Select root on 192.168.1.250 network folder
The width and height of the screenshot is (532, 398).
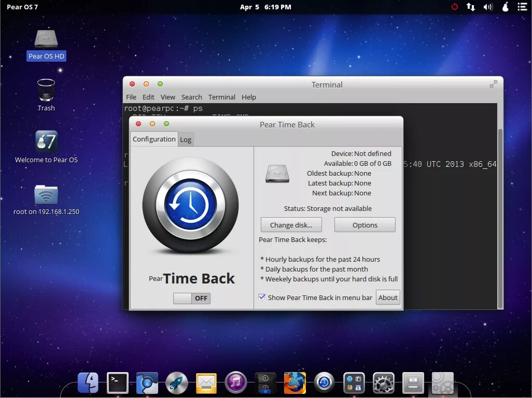[x=46, y=200]
